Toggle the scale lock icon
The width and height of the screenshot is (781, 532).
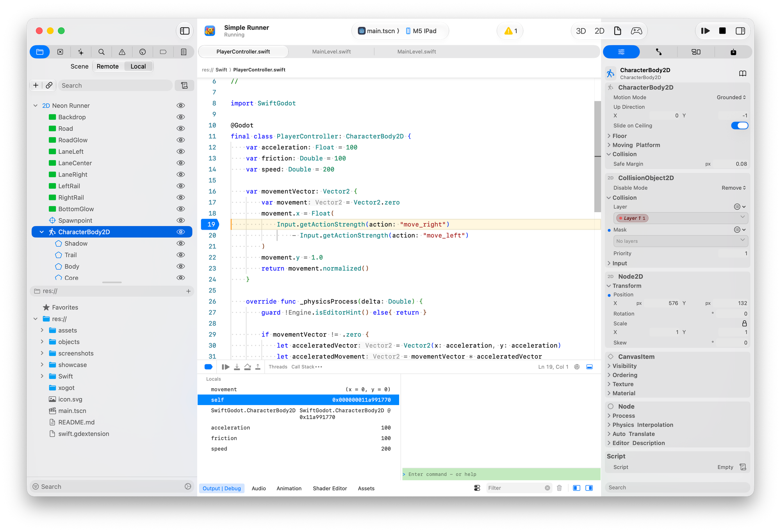(744, 323)
